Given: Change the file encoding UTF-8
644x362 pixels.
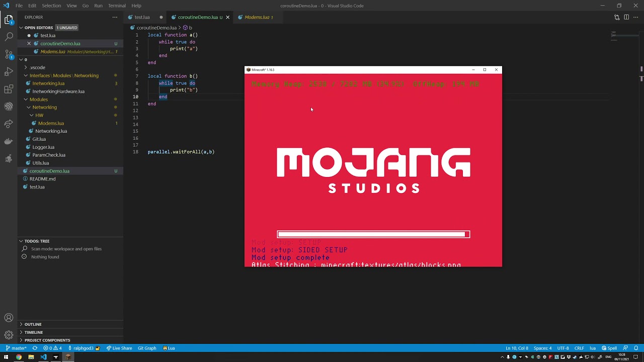Looking at the screenshot, I should tap(563, 348).
